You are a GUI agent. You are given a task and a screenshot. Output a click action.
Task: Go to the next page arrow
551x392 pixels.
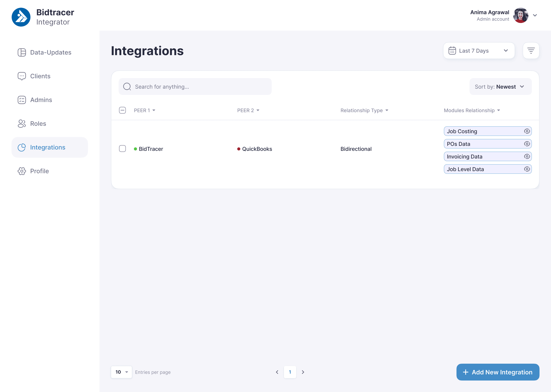[303, 372]
